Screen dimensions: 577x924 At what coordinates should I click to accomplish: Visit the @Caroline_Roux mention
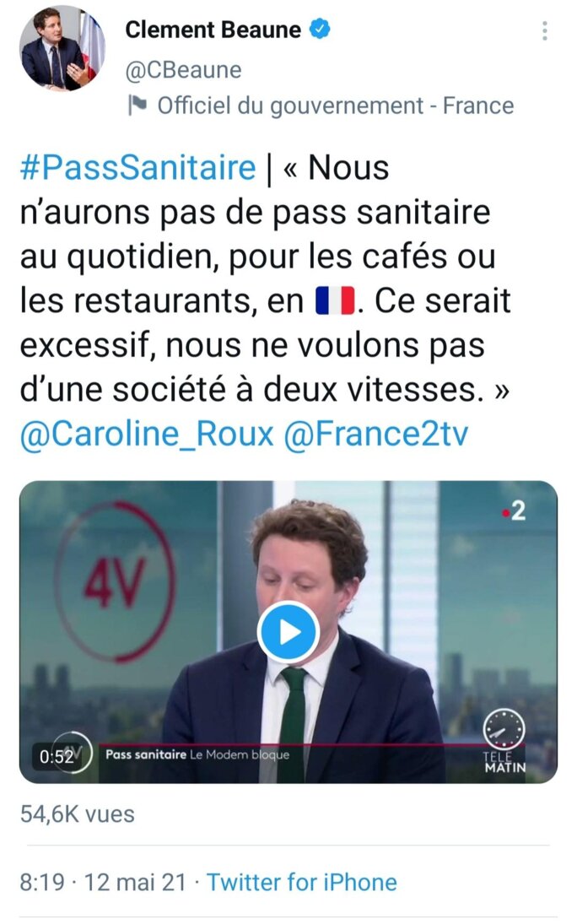point(147,435)
